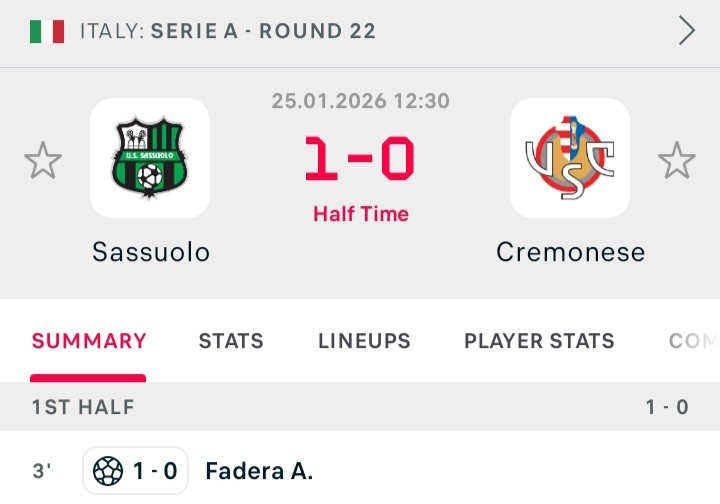Open the Lineups tab
Viewport: 720px width, 504px height.
coord(364,341)
